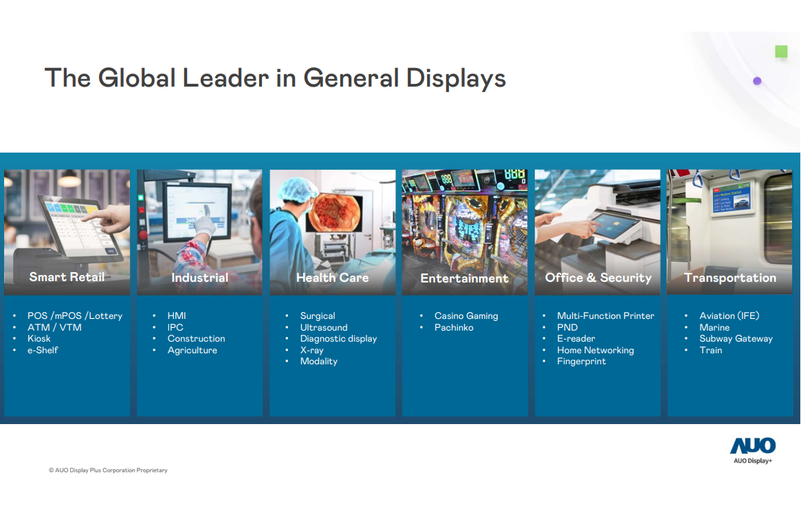The height and width of the screenshot is (532, 801).
Task: Click the Entertainment pachinko image
Action: point(464,220)
